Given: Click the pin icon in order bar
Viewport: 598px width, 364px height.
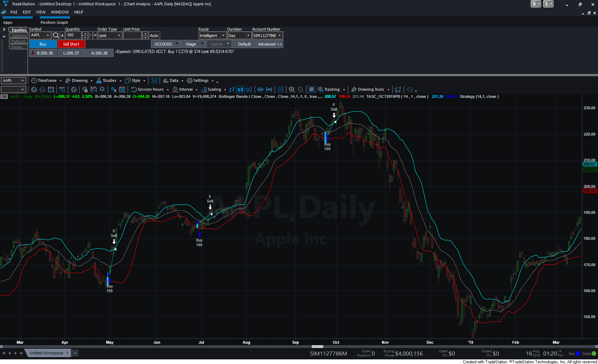Looking at the screenshot, I should pyautogui.click(x=4, y=30).
